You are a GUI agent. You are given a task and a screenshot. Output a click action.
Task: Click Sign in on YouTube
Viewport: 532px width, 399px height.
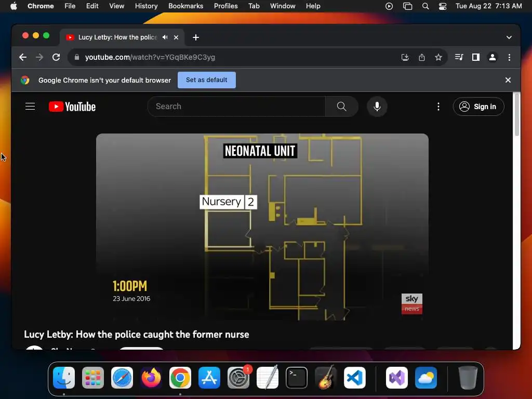click(478, 107)
